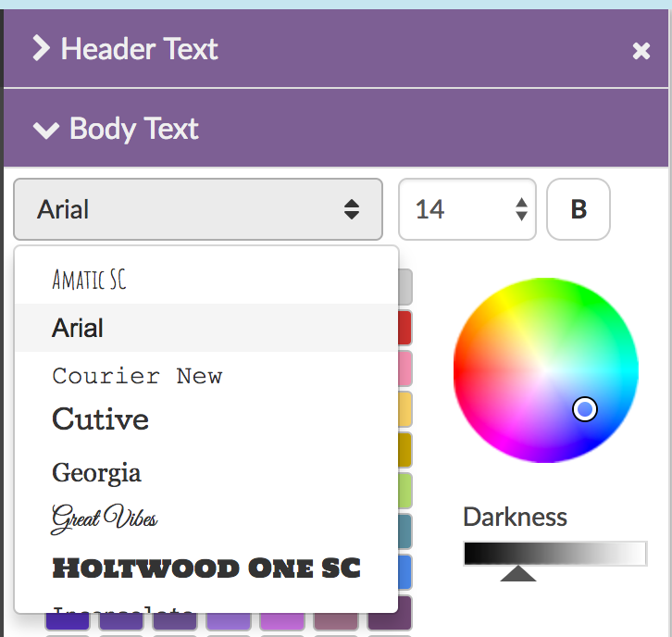This screenshot has width=672, height=637.
Task: Click the Header Text section title
Action: pyautogui.click(x=139, y=49)
